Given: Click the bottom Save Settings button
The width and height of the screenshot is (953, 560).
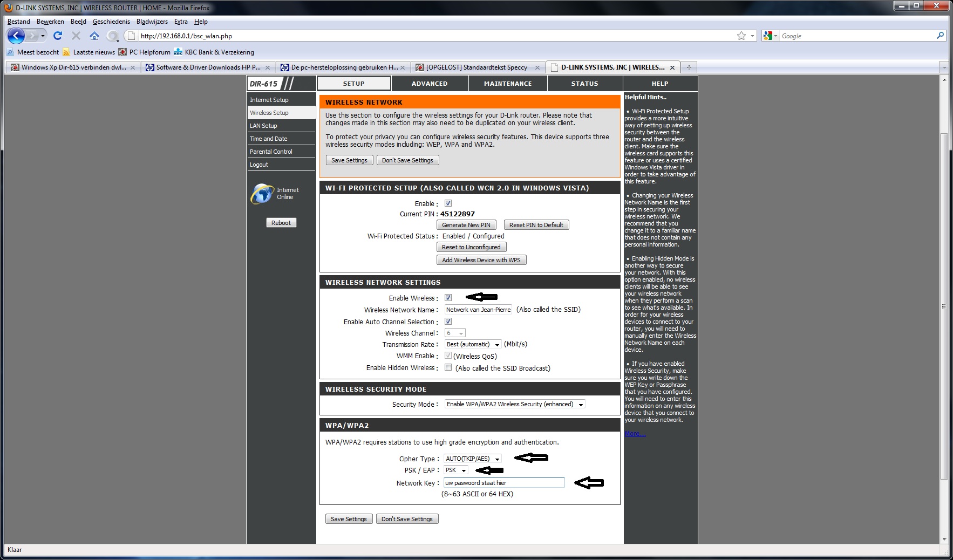Looking at the screenshot, I should coord(349,519).
